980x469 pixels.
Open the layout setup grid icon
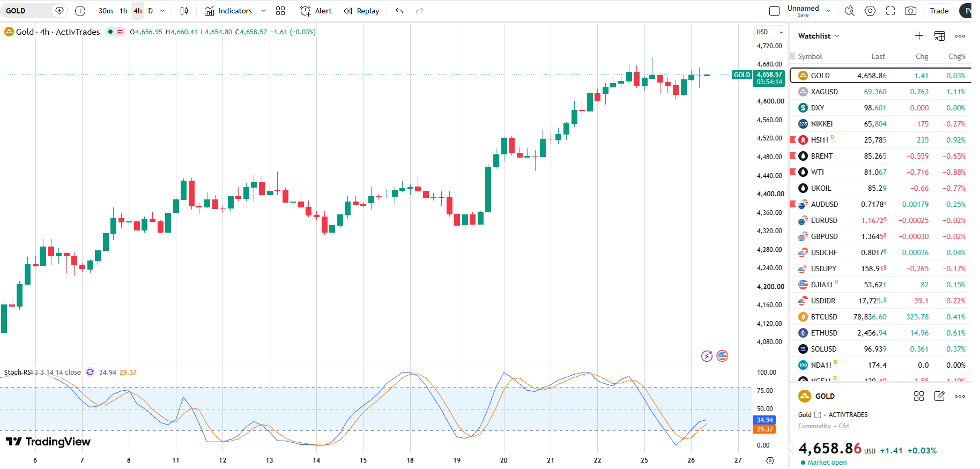[280, 11]
